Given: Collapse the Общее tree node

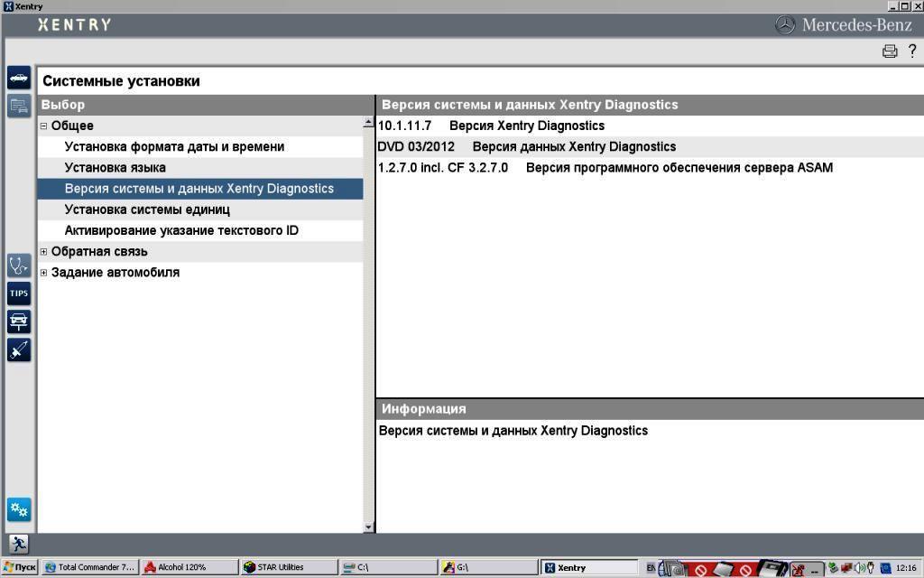Looking at the screenshot, I should click(x=43, y=126).
